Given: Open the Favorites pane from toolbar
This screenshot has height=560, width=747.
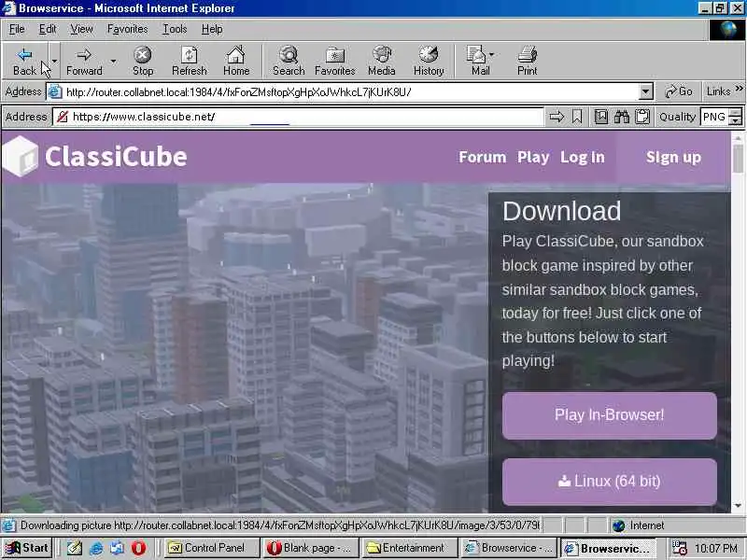Looking at the screenshot, I should pos(335,61).
